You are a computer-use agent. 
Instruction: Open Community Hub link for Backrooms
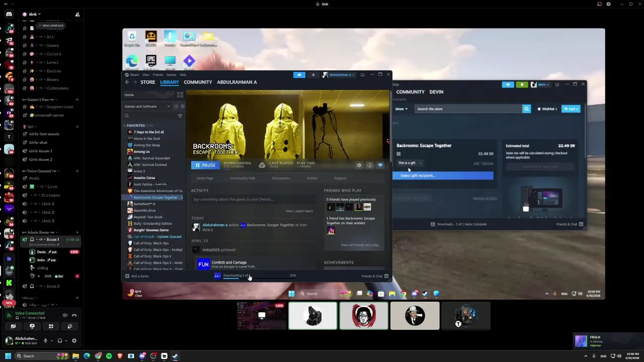point(243,178)
